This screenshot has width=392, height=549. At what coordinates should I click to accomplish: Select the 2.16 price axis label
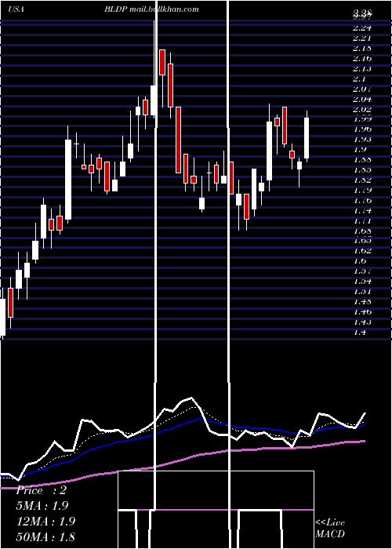[x=362, y=59]
